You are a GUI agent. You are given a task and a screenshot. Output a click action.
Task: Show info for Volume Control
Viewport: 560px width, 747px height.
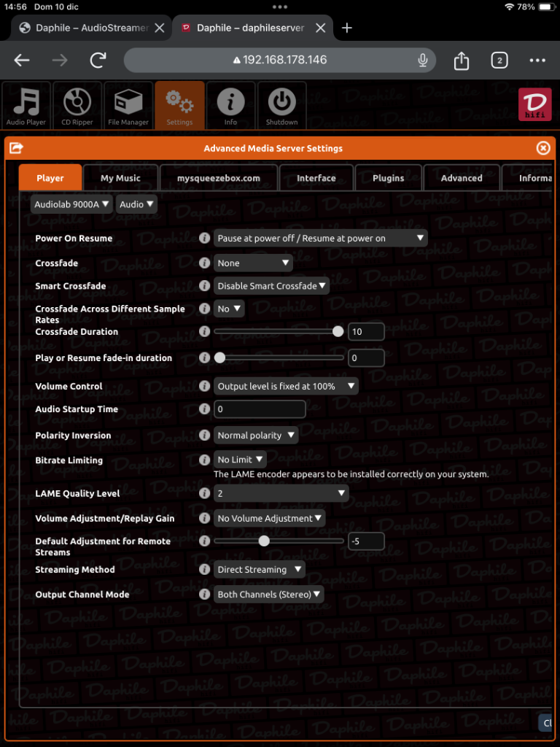coord(204,387)
